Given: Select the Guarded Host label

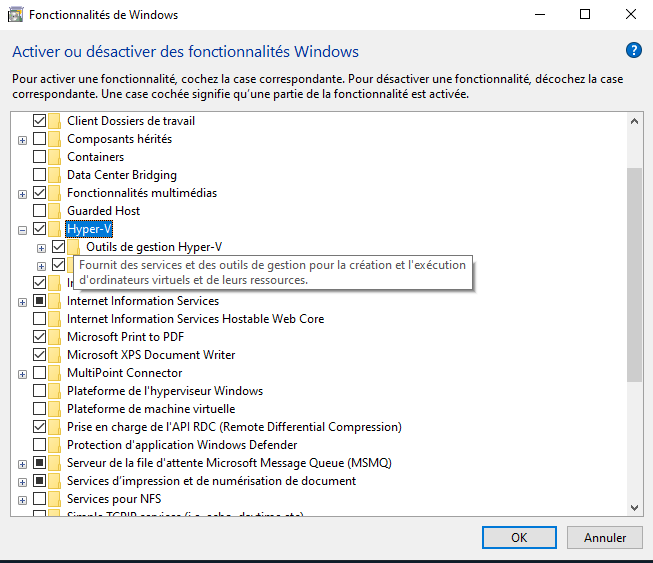Looking at the screenshot, I should pos(103,211).
